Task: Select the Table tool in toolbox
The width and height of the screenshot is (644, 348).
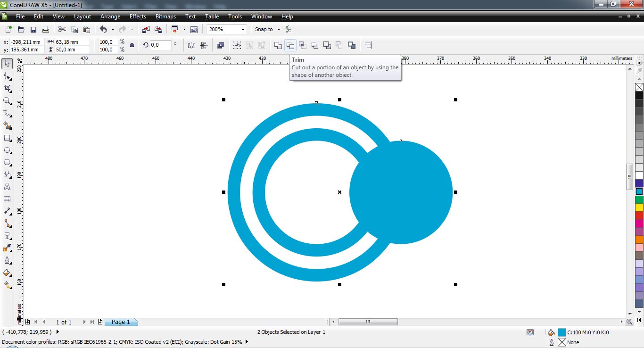Action: pyautogui.click(x=7, y=199)
